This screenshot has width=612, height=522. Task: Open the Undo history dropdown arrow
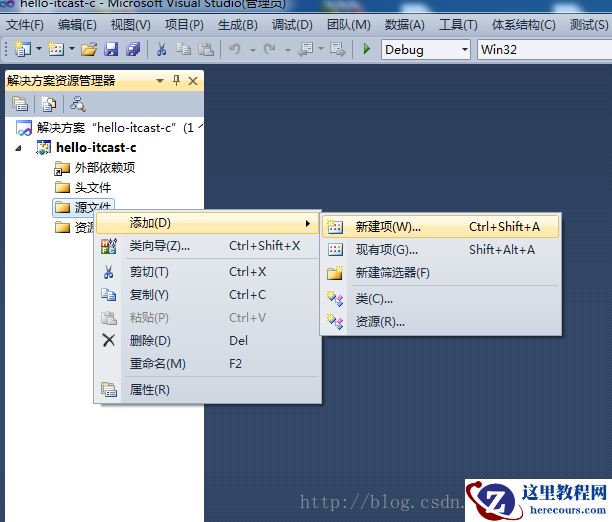pyautogui.click(x=252, y=50)
